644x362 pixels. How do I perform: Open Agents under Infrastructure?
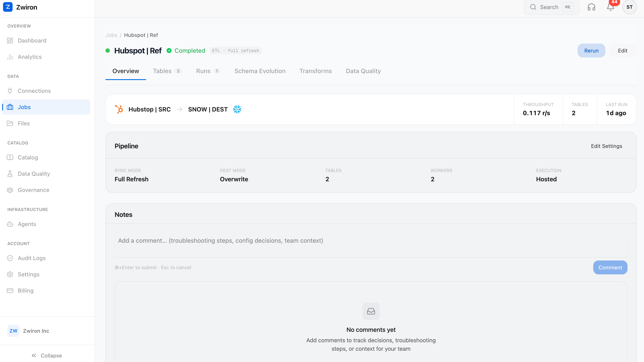(46, 224)
